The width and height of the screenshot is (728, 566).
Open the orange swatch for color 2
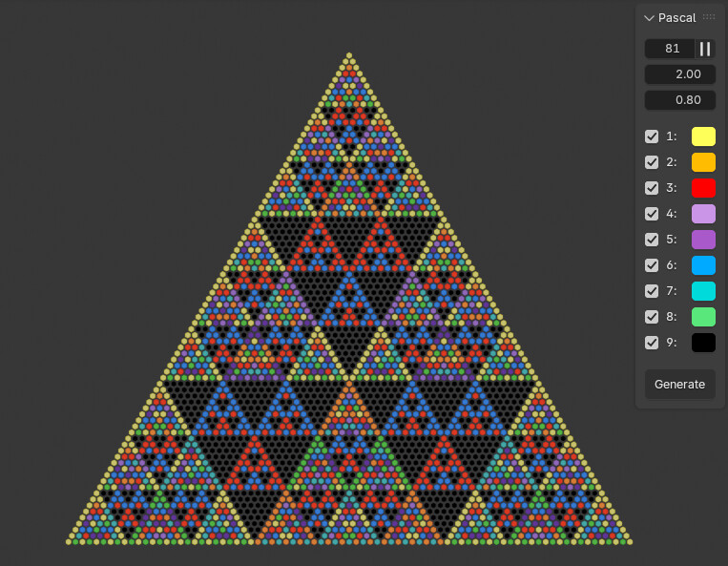click(x=703, y=162)
